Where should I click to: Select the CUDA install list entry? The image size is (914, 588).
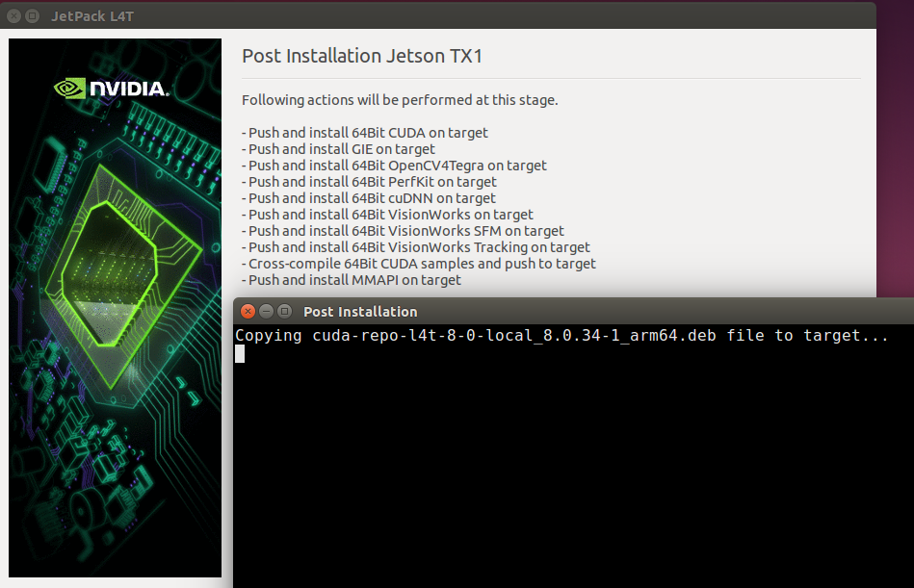pyautogui.click(x=364, y=133)
